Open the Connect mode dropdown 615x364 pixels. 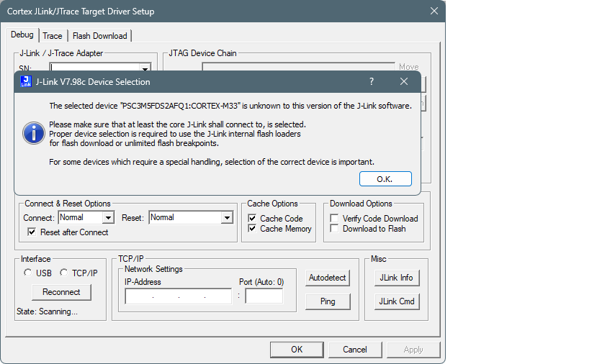click(x=108, y=218)
